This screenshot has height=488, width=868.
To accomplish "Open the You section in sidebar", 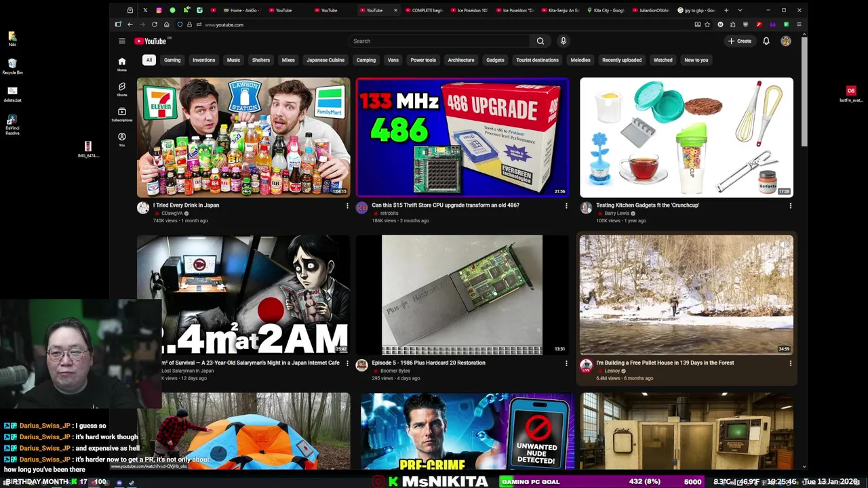I will [122, 140].
